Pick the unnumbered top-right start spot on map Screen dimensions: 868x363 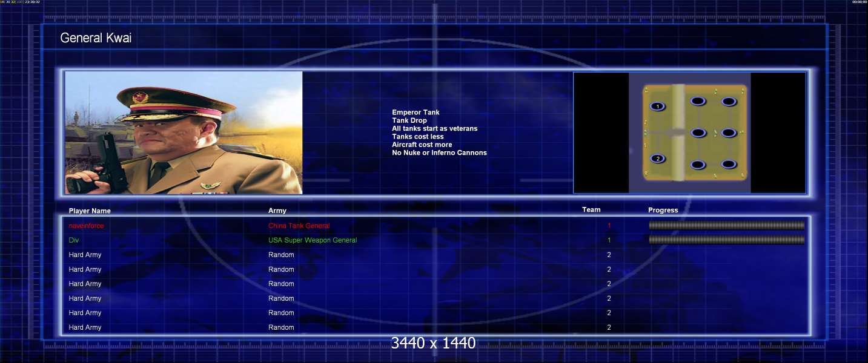[x=729, y=102]
